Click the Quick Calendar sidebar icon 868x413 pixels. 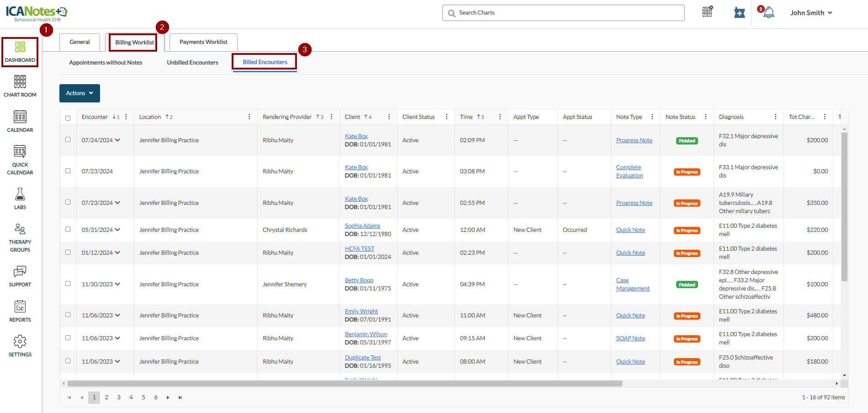(x=20, y=160)
